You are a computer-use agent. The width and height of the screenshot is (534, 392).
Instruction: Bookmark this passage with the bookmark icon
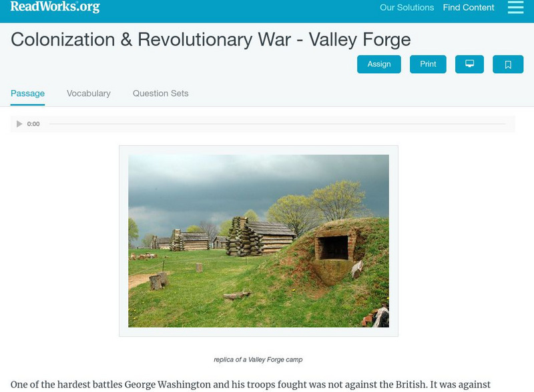[x=508, y=64]
